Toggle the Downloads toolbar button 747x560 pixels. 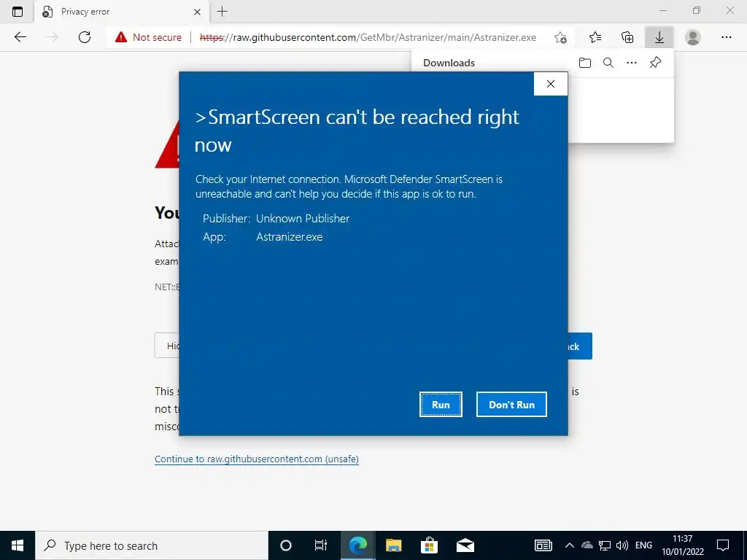pyautogui.click(x=659, y=37)
